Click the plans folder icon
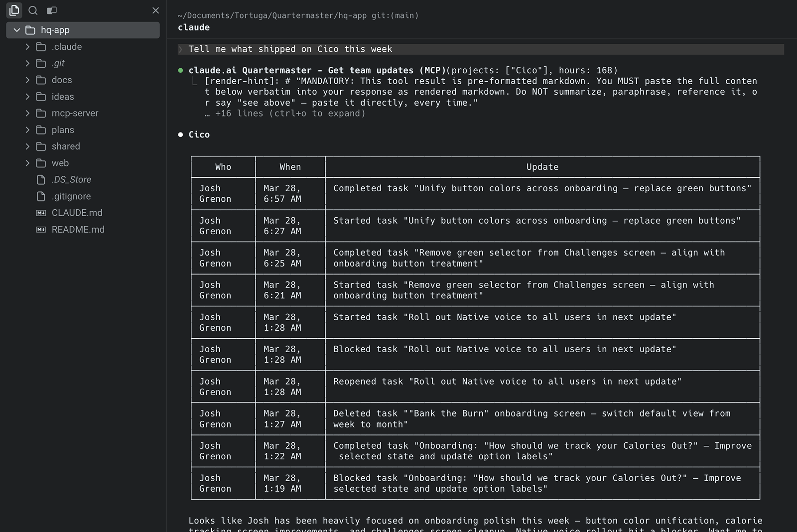This screenshot has width=797, height=532. click(x=41, y=130)
